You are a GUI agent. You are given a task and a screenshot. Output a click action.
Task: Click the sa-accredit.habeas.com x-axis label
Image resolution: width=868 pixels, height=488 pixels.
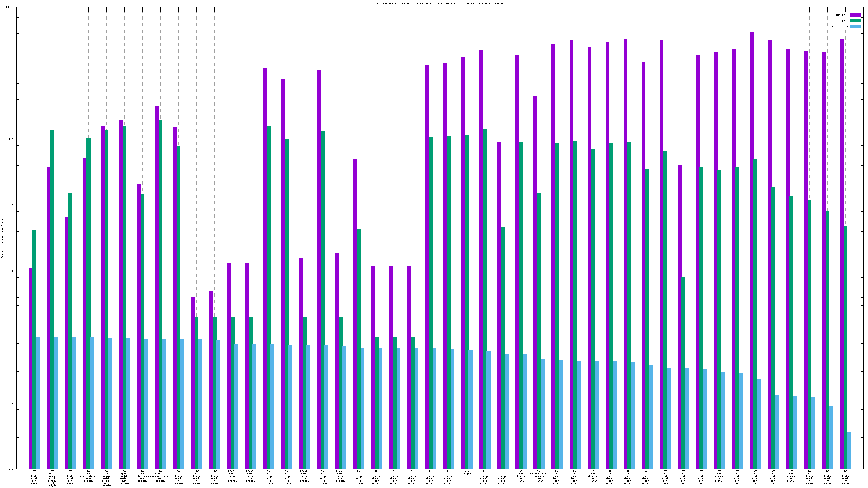(539, 476)
